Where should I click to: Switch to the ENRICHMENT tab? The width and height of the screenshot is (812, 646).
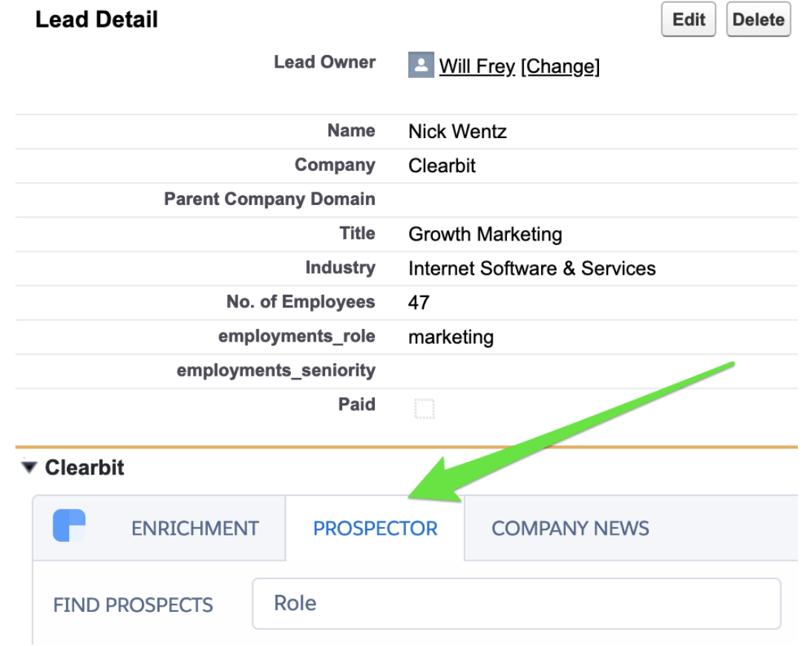[194, 529]
